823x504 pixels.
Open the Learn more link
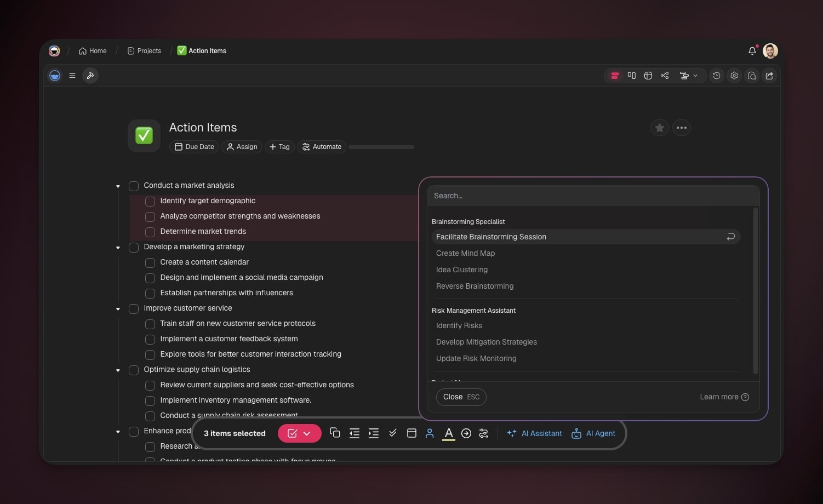723,397
